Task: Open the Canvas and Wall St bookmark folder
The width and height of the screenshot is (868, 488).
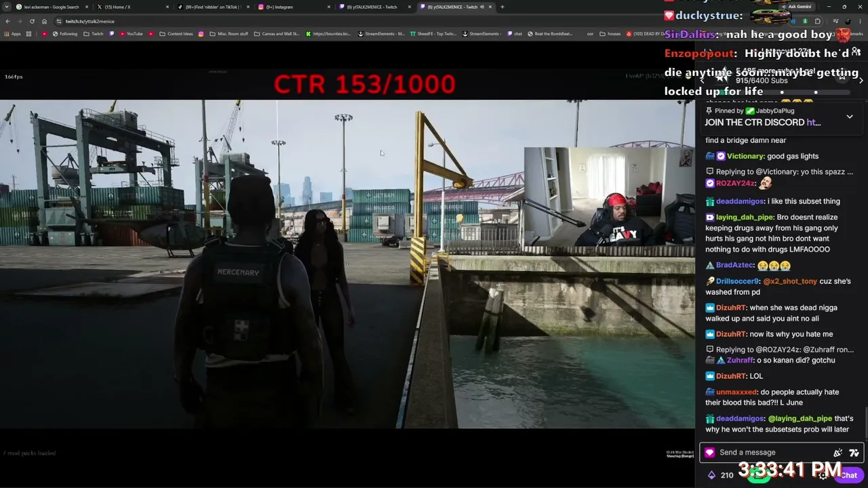Action: 276,34
